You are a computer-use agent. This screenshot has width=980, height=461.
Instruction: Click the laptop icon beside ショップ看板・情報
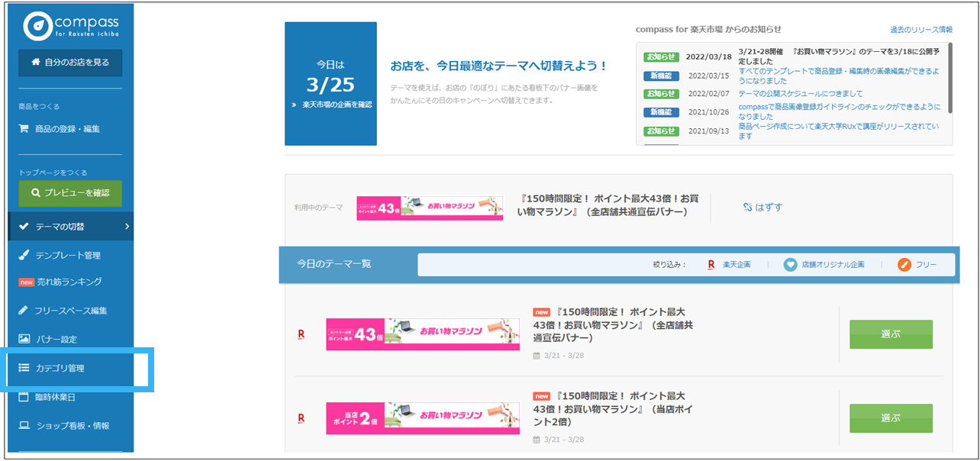coord(24,425)
